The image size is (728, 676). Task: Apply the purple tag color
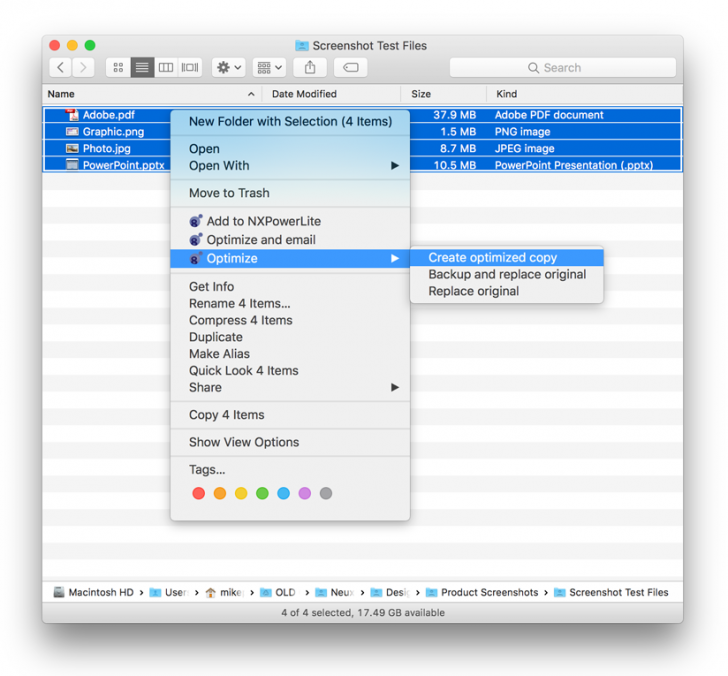coord(305,493)
